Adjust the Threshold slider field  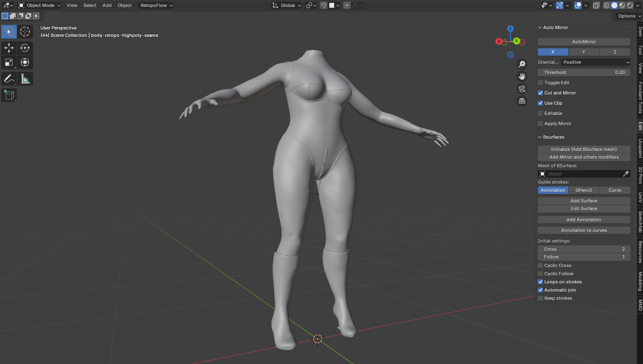(584, 72)
